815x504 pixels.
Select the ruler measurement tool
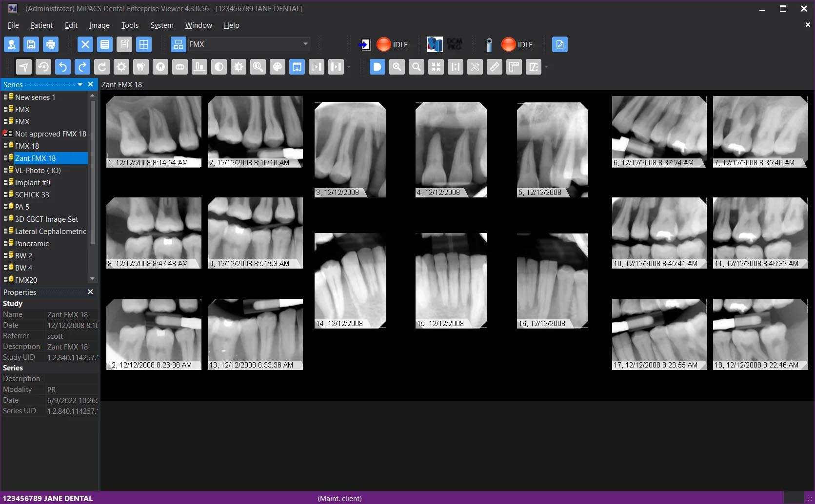click(x=495, y=67)
